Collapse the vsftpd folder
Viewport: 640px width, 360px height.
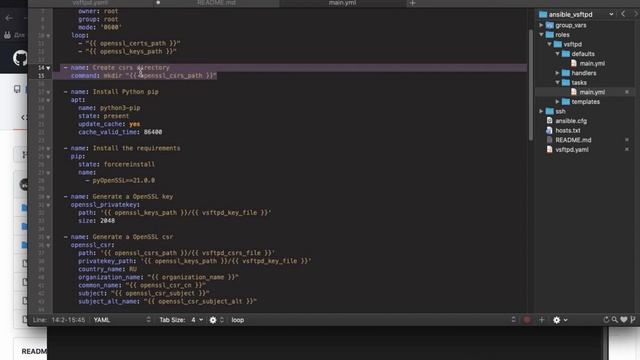click(x=549, y=44)
